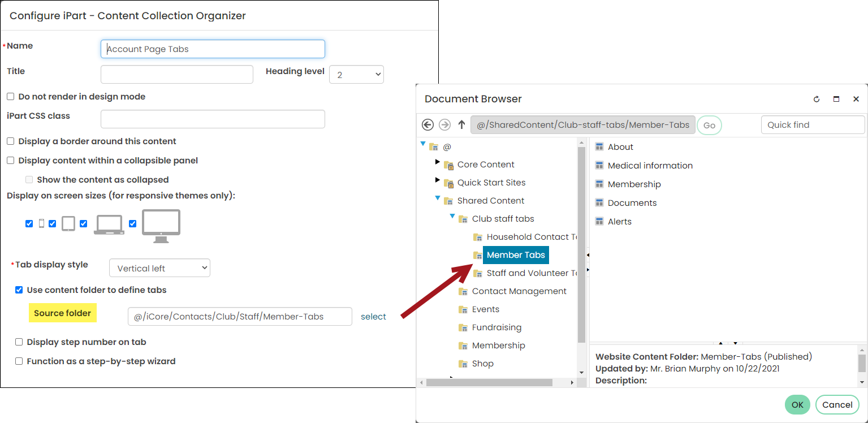Click the Medical information content icon
The height and width of the screenshot is (423, 868).
click(600, 166)
